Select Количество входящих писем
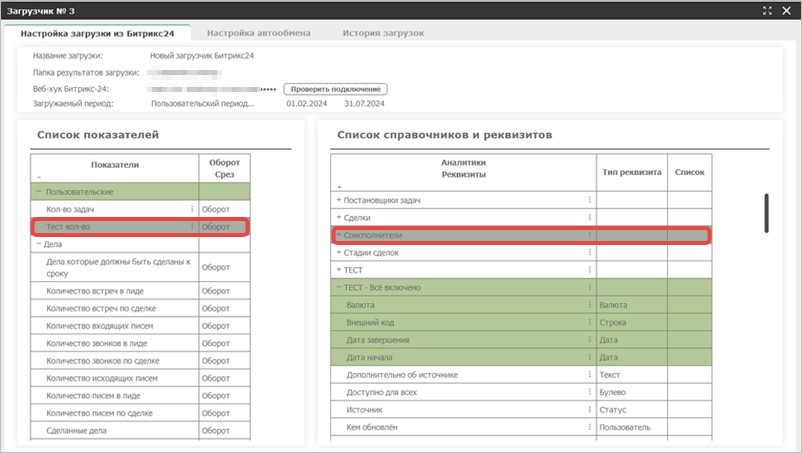The image size is (802, 453). click(x=99, y=326)
